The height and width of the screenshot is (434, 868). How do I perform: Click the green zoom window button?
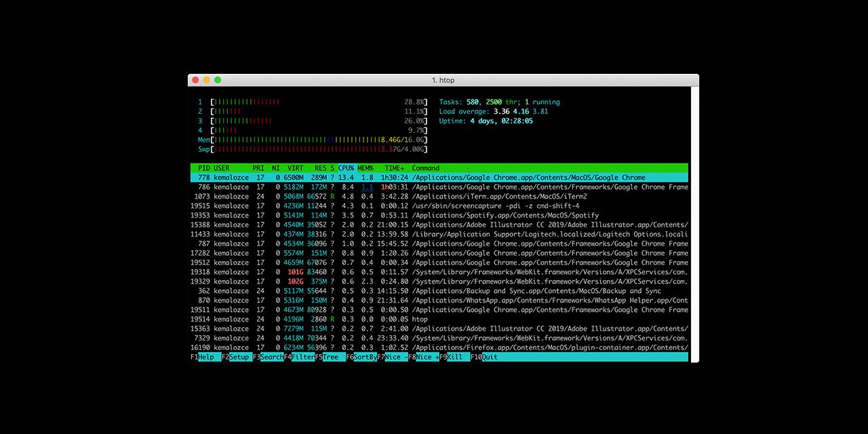218,80
